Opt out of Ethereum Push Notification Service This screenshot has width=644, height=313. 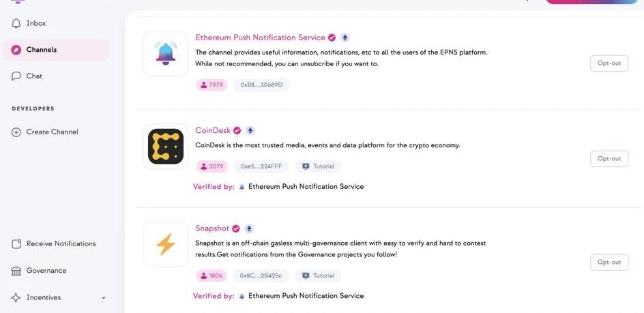click(x=609, y=63)
